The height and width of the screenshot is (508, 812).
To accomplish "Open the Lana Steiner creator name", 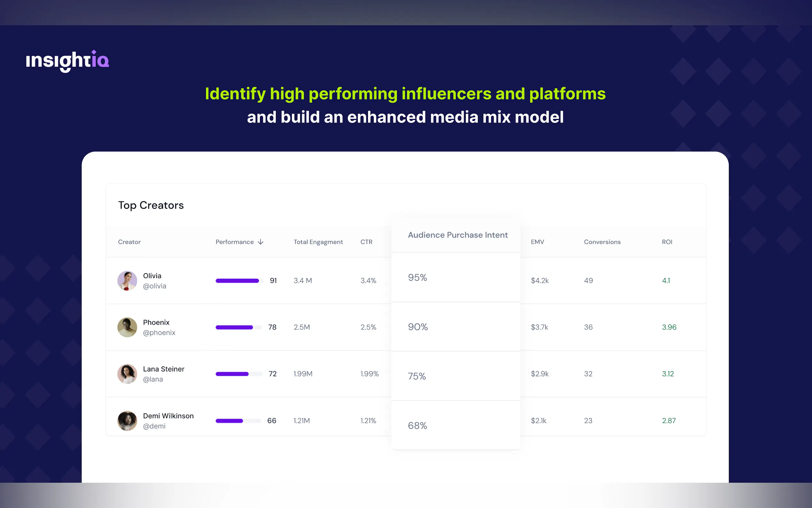I will coord(163,369).
